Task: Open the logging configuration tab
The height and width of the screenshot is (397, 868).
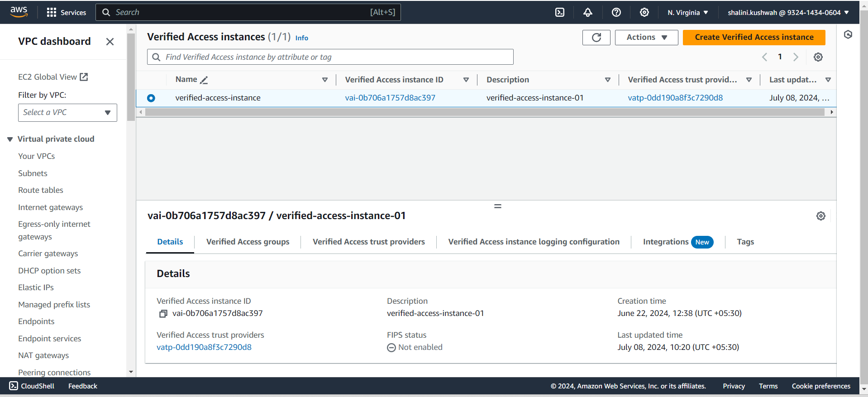Action: tap(534, 242)
